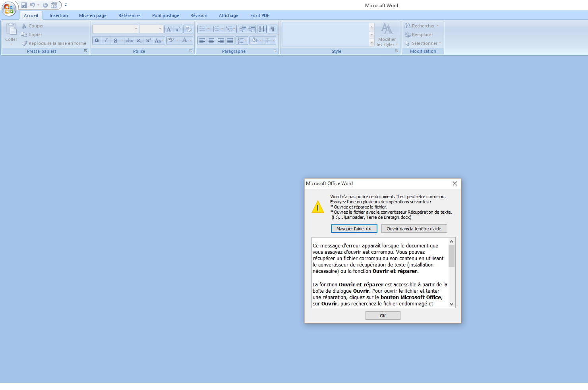Click the Rechercher binoculars icon
The width and height of the screenshot is (588, 390).
407,26
